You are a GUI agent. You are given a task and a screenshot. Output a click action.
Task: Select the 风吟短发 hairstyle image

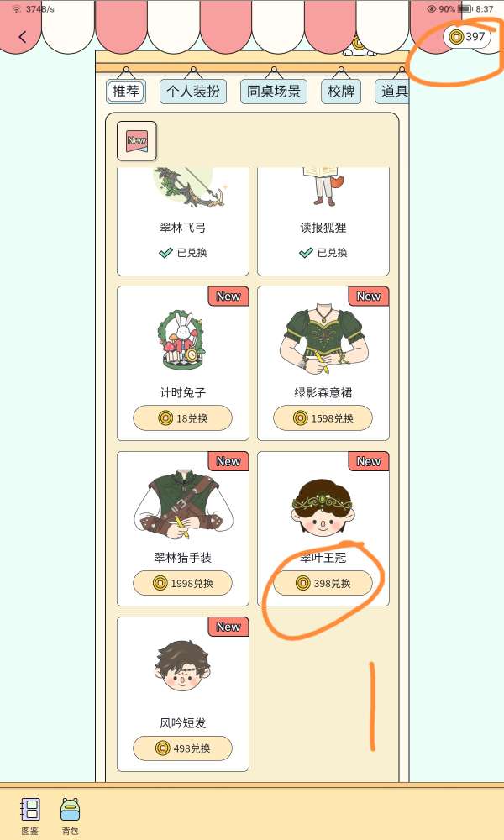coord(182,666)
